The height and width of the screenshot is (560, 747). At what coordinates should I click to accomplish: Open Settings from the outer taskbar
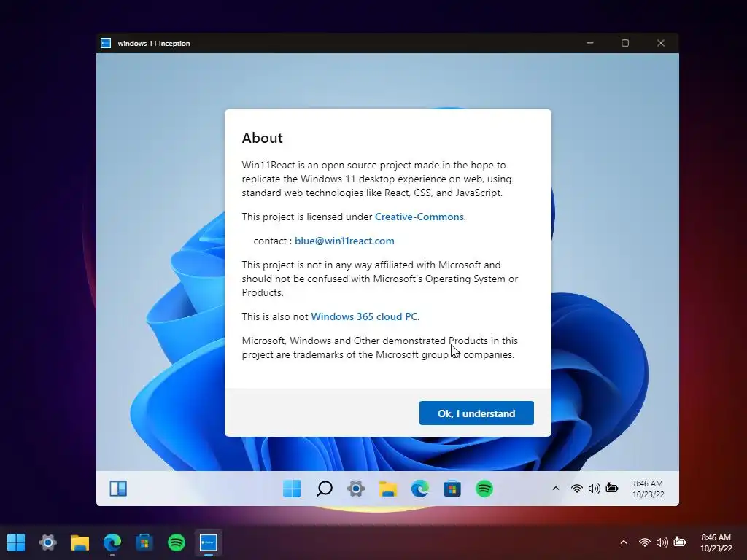48,542
